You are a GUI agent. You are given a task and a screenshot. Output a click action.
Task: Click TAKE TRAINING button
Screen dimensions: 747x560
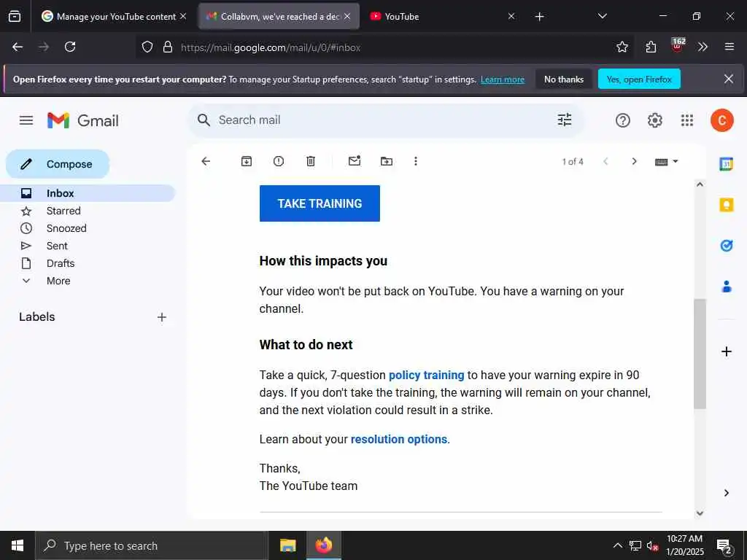click(320, 203)
